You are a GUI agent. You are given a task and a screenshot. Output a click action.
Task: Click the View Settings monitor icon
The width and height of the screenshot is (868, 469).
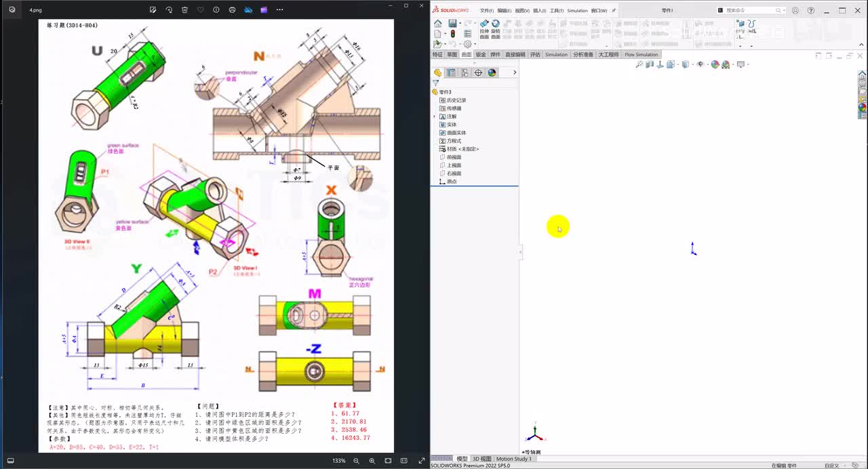740,64
